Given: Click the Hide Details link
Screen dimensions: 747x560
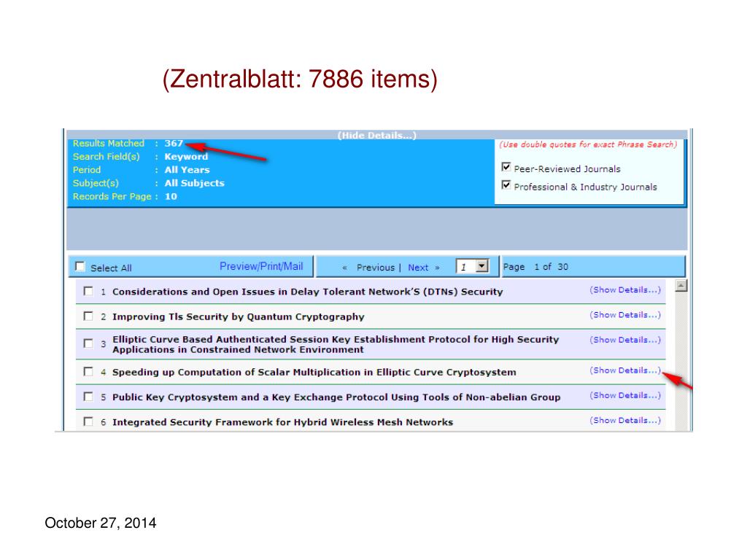Looking at the screenshot, I should [x=377, y=135].
